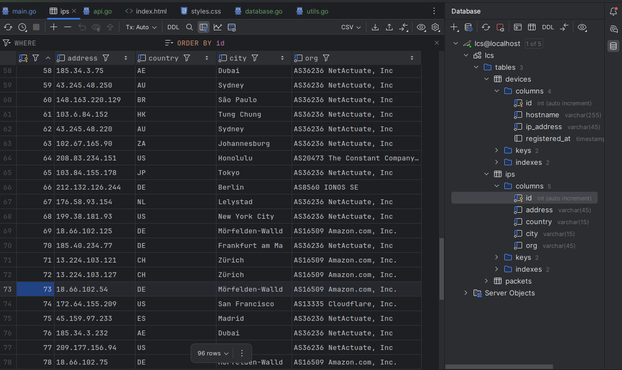Viewport: 622px width, 370px height.
Task: Toggle filter on the city column
Action: (255, 58)
